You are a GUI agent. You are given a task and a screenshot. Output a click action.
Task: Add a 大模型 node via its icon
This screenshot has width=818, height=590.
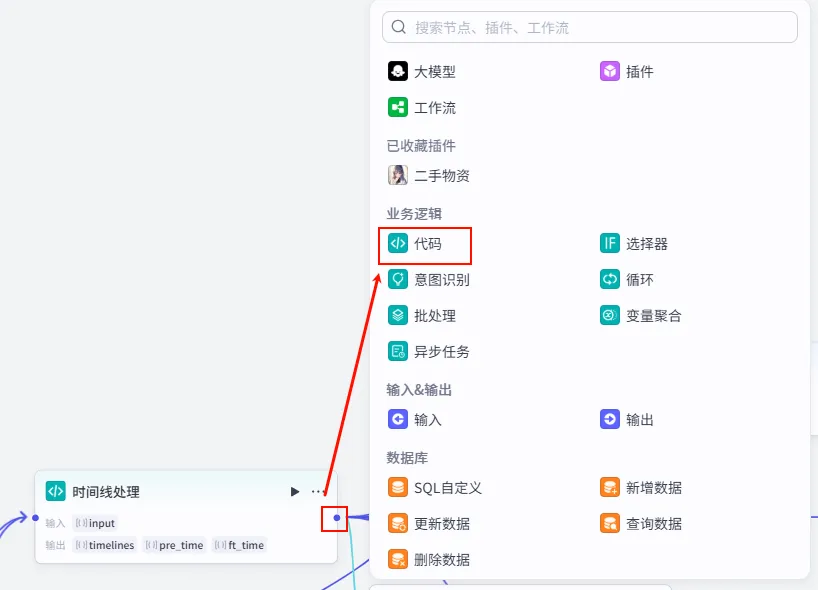(x=398, y=71)
